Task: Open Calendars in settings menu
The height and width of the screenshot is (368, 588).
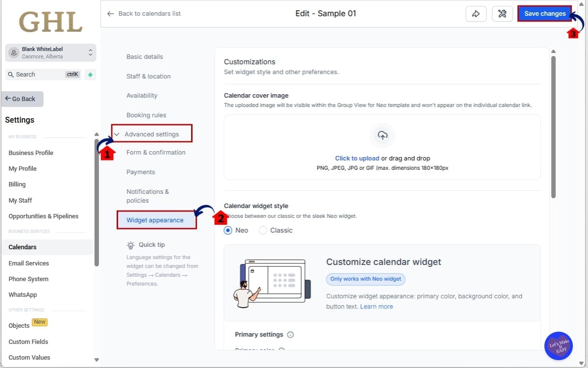Action: 23,247
